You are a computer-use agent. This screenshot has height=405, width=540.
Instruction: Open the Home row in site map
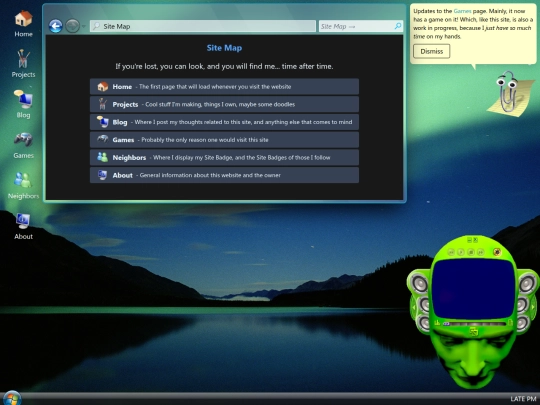point(224,86)
